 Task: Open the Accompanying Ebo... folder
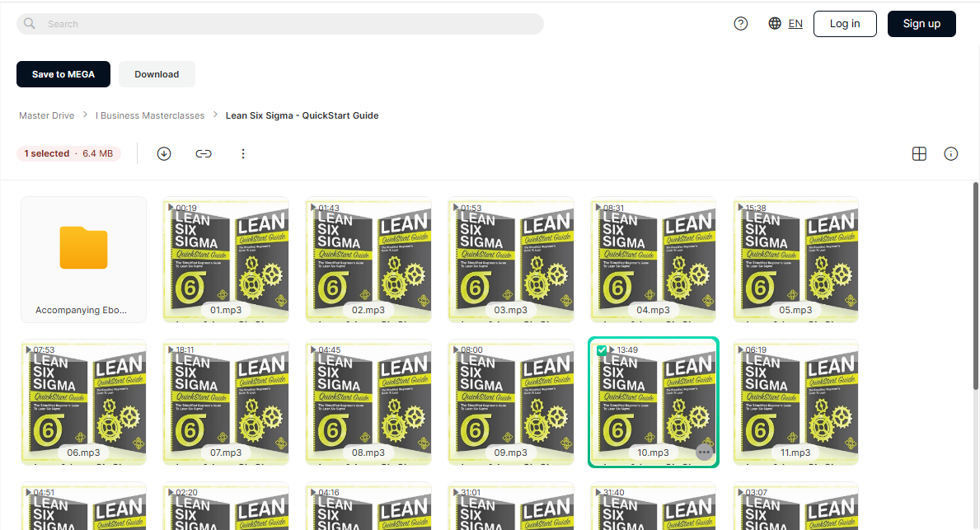pos(84,260)
